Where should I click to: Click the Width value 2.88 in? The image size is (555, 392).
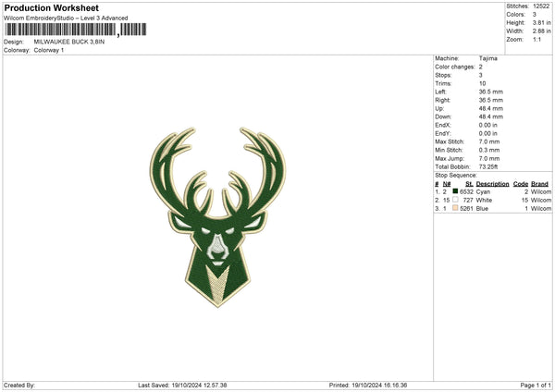point(541,31)
